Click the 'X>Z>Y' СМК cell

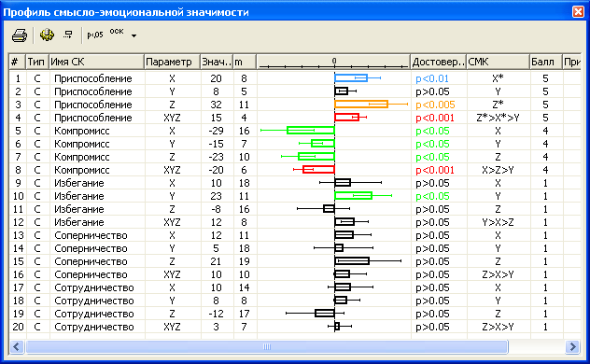498,170
